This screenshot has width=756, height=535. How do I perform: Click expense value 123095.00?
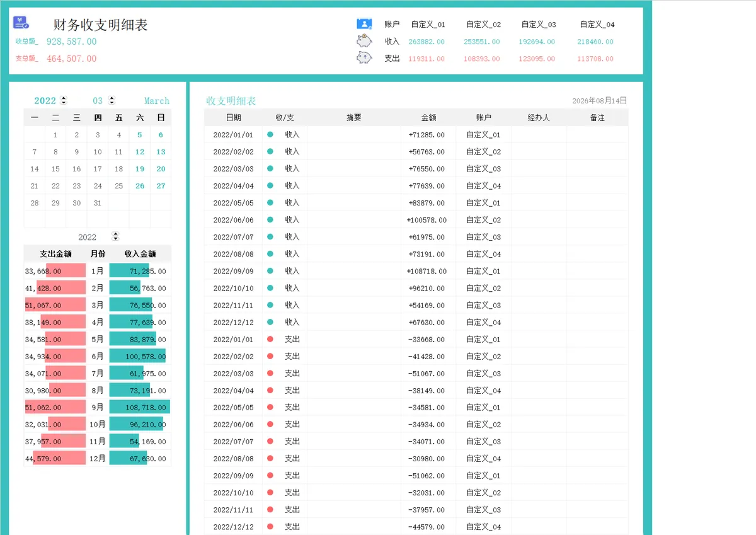point(537,59)
